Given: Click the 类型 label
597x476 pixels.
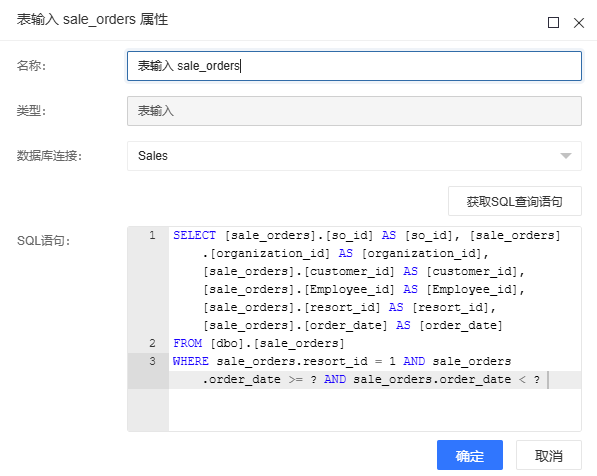Looking at the screenshot, I should pos(31,111).
